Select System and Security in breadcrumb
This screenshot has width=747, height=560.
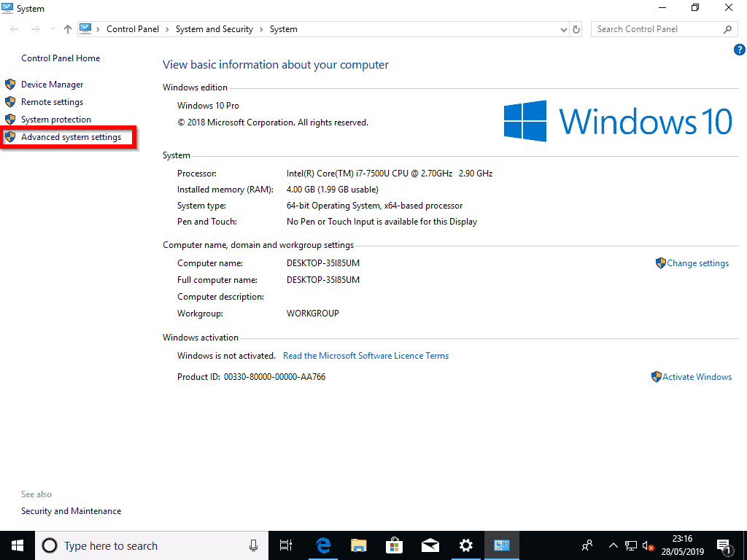click(x=214, y=29)
